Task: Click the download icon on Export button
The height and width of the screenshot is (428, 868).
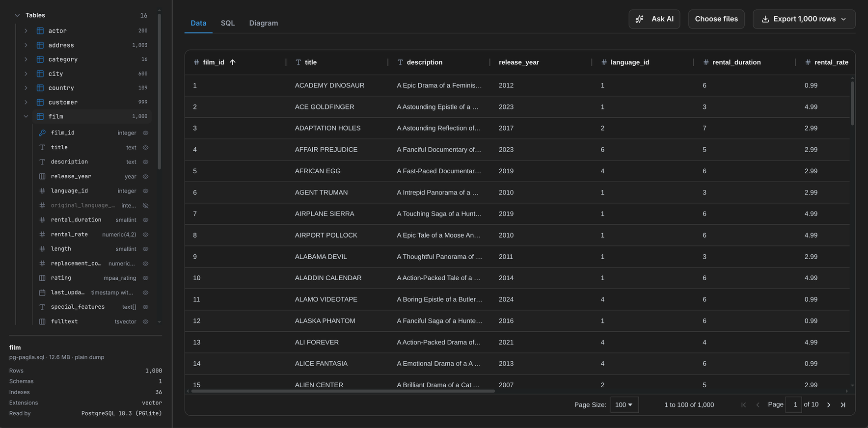Action: 765,19
